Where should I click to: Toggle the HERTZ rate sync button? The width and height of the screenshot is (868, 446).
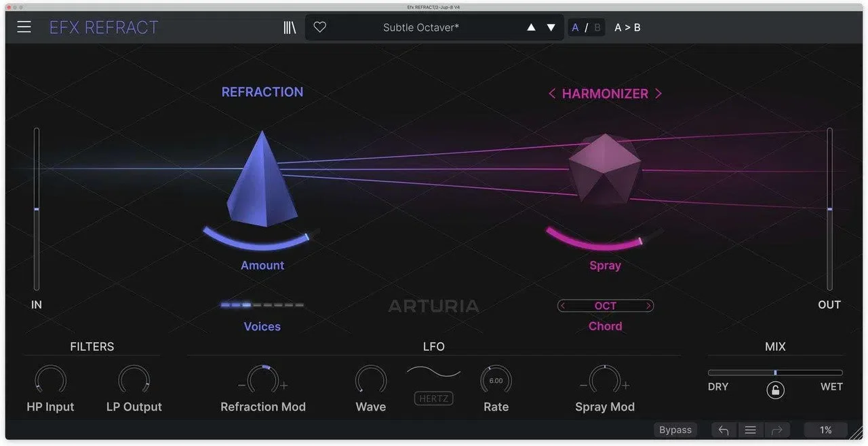coord(433,398)
